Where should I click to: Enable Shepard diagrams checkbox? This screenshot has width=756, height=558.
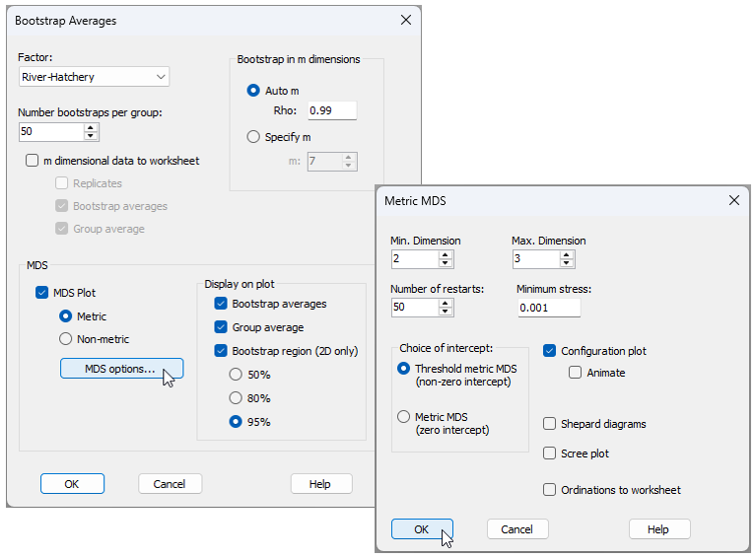tap(550, 424)
